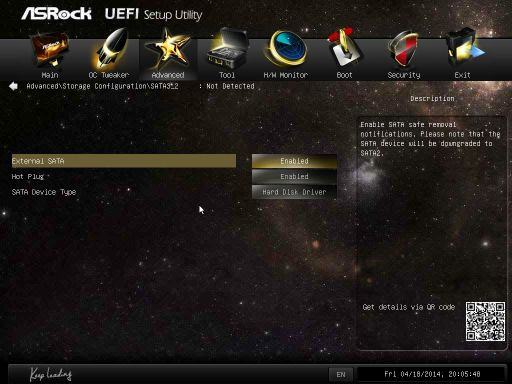Select the SATA Device Type row

pyautogui.click(x=124, y=192)
